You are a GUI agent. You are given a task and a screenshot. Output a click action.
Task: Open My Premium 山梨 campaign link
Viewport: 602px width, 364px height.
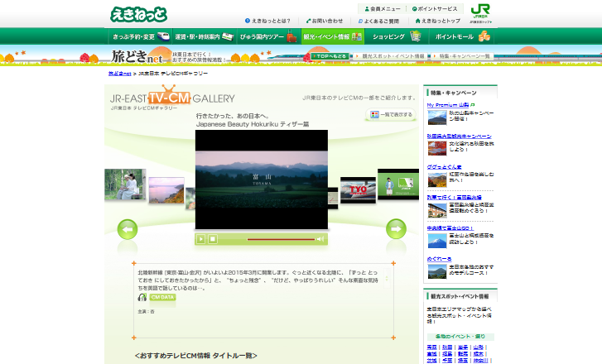coord(448,105)
